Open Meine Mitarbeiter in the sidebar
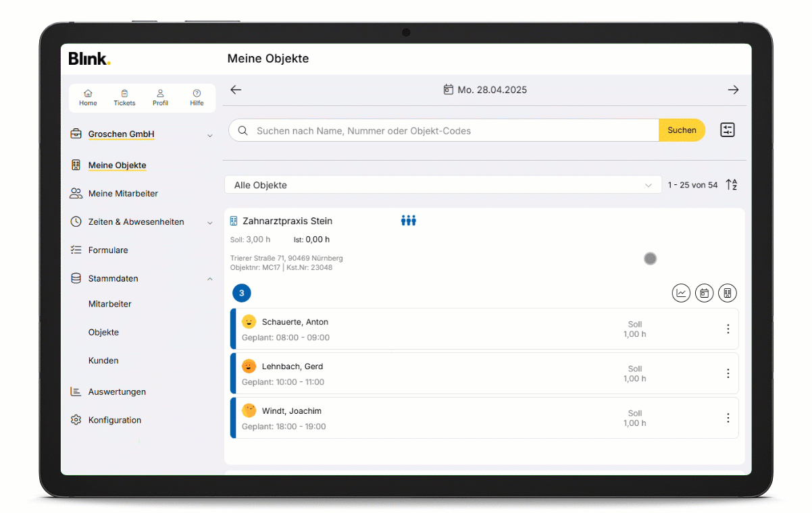The height and width of the screenshot is (513, 812). pyautogui.click(x=122, y=194)
